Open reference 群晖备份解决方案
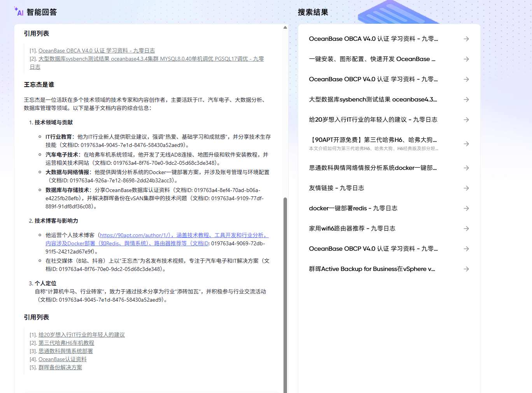Screen dimensions: 532x393 (x=60, y=367)
